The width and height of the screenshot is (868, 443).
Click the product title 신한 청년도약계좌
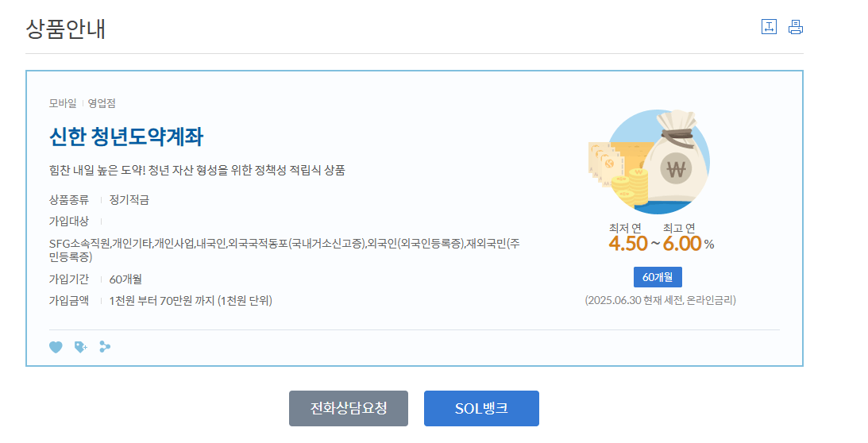(126, 137)
